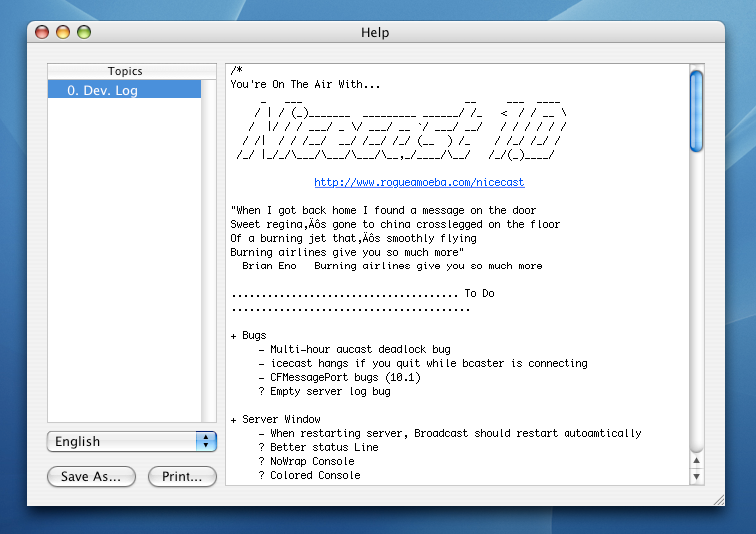The image size is (756, 534).
Task: Select the '0. Dev. Log' topic
Action: [x=125, y=90]
